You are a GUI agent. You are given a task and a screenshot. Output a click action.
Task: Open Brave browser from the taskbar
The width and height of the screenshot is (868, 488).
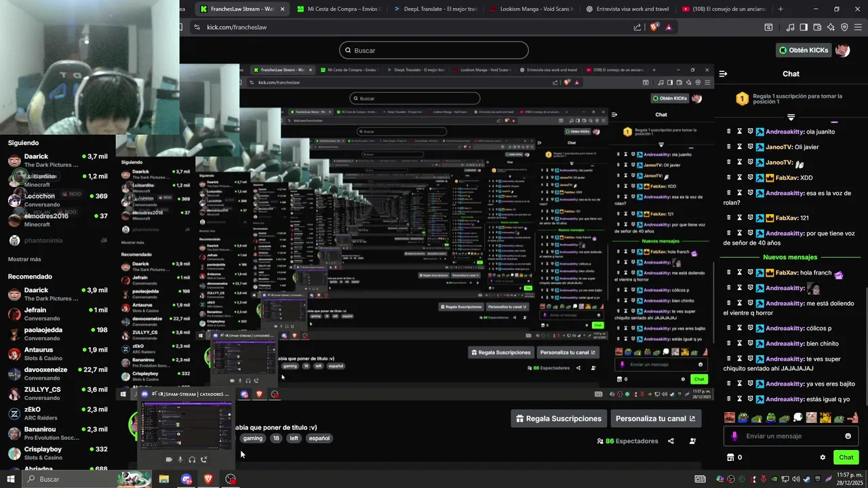click(x=208, y=479)
